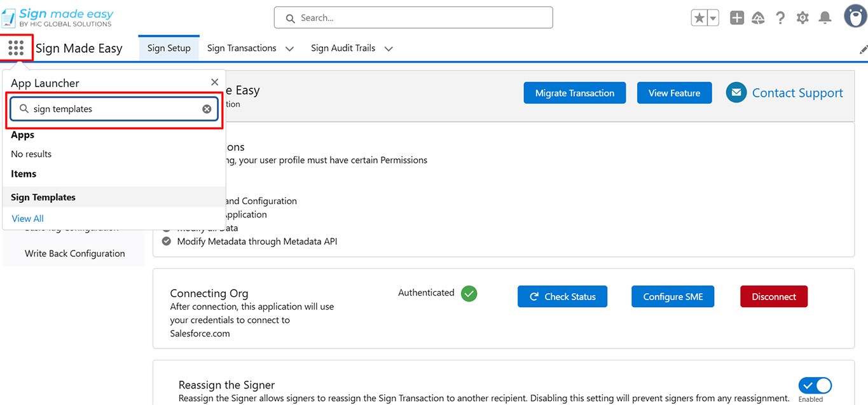Expand the Sign Transactions tab dropdown
Image resolution: width=868 pixels, height=405 pixels.
coord(289,48)
